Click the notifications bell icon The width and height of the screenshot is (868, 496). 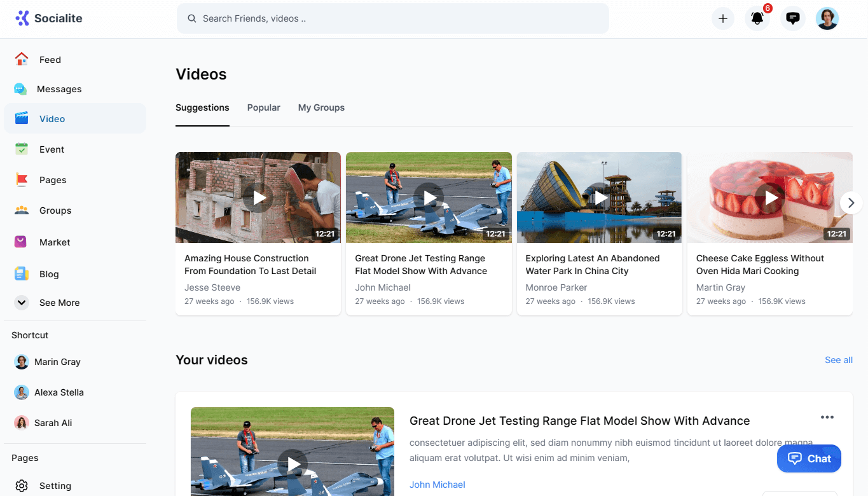tap(757, 18)
